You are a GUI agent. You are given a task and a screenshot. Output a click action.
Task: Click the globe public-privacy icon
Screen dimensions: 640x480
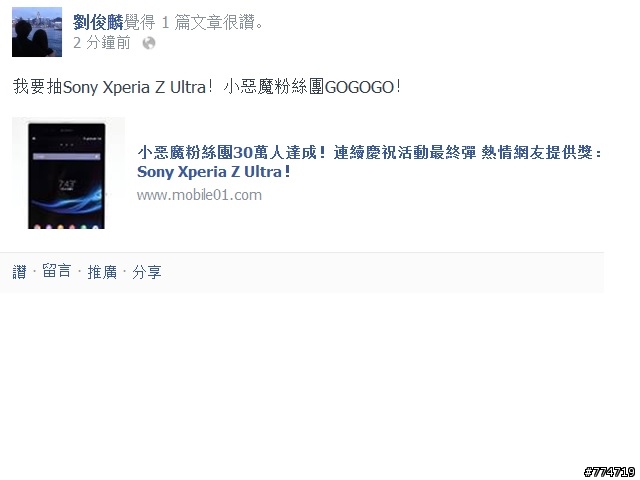149,43
